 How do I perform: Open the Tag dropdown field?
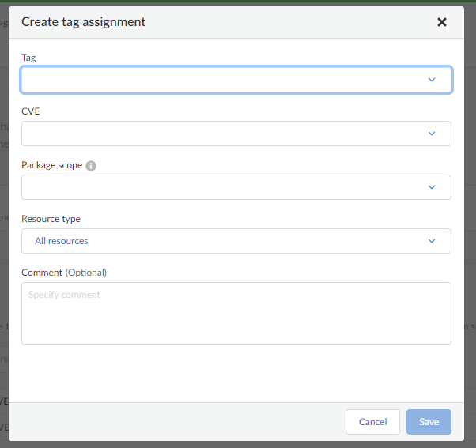236,80
